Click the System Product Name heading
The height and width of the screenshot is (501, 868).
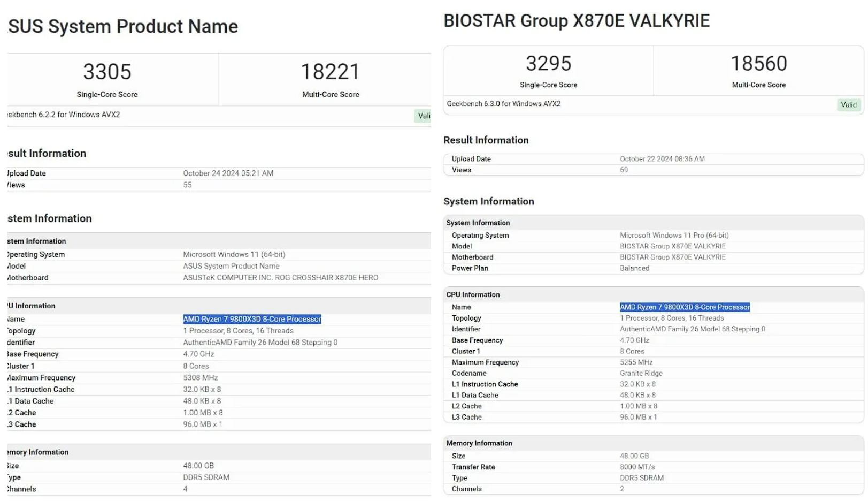coord(123,26)
